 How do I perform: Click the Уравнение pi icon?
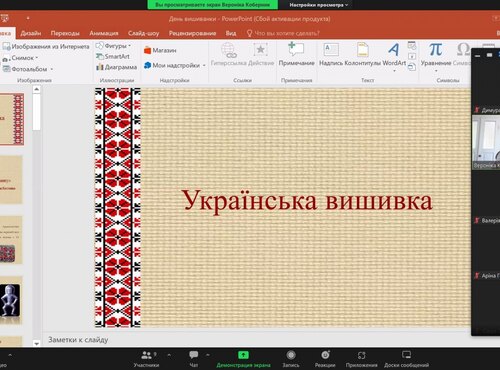point(435,49)
